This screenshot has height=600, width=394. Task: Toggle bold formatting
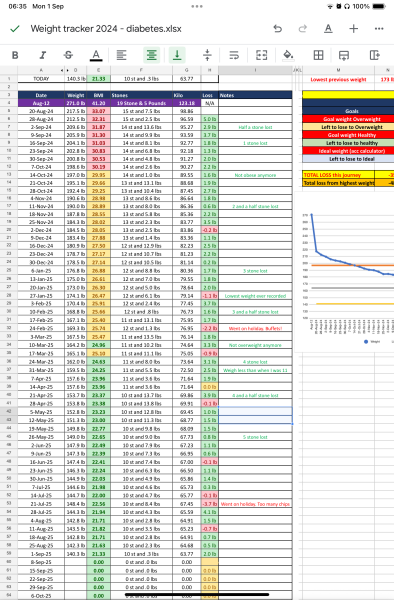[15, 55]
